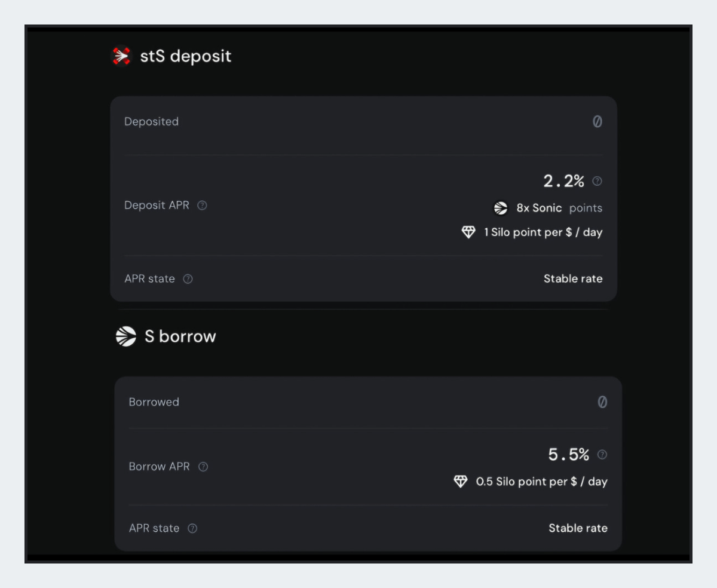Click the diamond icon beside 1 Silo point
Screen dimensions: 717x588
(468, 232)
